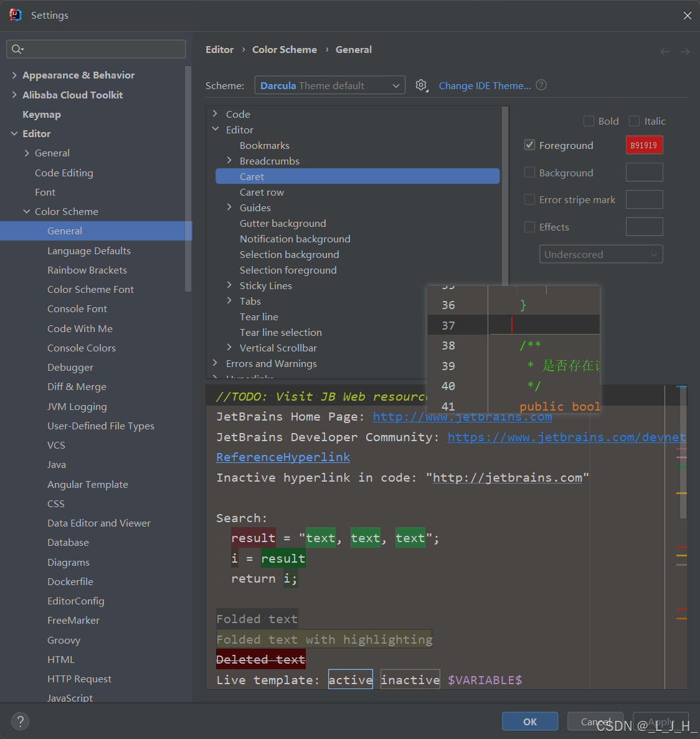Collapse the Color Scheme node
700x739 pixels.
pos(27,212)
